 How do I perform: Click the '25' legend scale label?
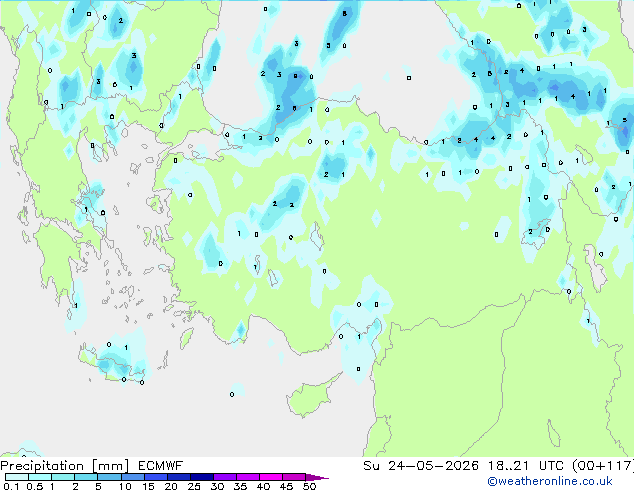[x=194, y=486]
